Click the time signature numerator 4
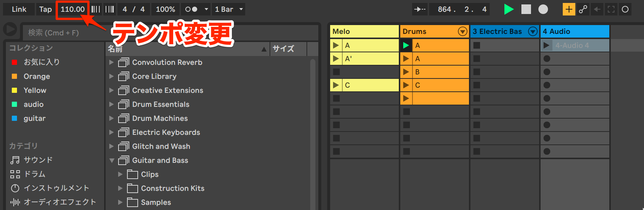The width and height of the screenshot is (644, 210). (125, 9)
